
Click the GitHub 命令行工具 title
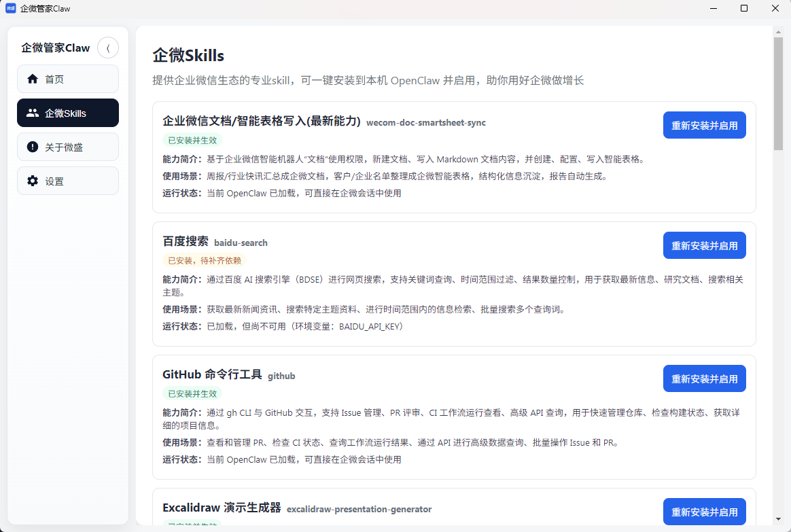point(212,374)
